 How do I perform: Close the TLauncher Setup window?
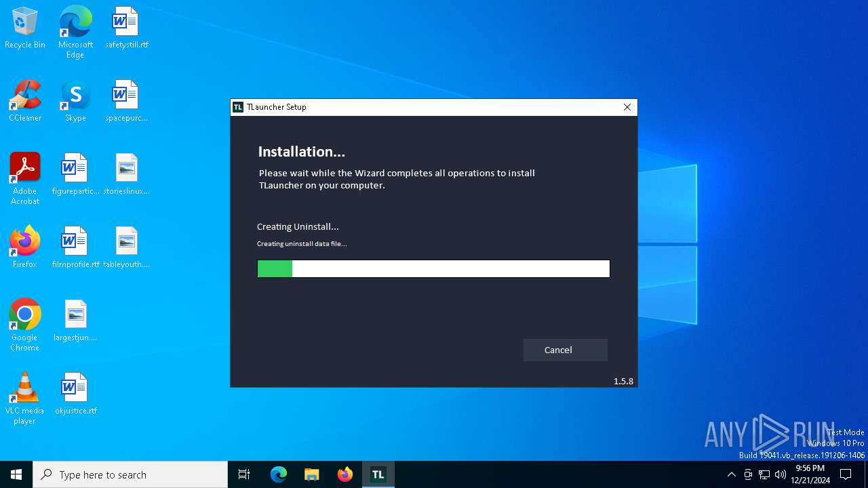click(627, 107)
